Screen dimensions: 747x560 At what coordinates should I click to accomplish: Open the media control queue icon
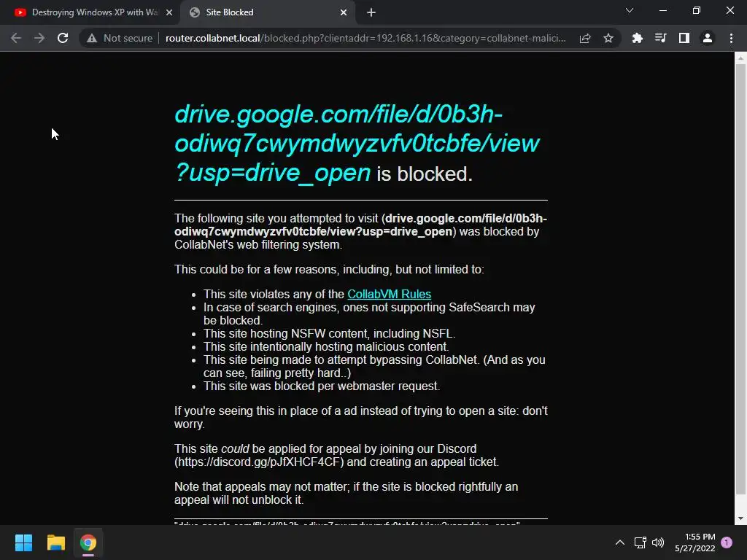[x=660, y=38]
